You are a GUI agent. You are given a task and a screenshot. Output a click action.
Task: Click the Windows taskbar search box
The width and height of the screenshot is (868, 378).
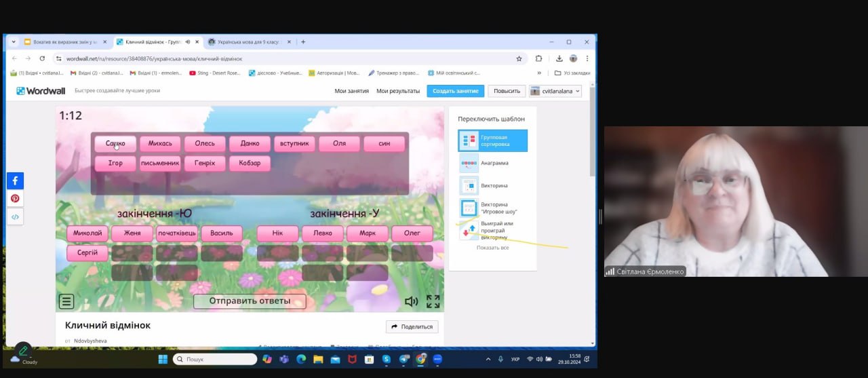[x=215, y=359]
